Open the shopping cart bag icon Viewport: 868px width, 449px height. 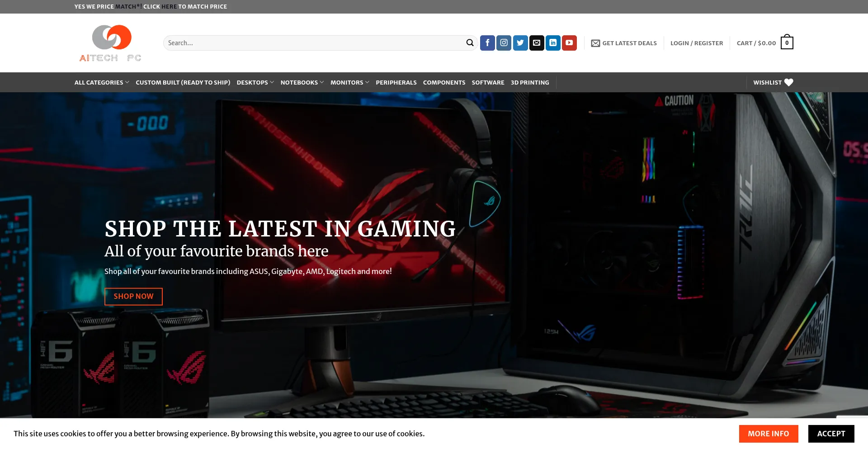(x=787, y=43)
